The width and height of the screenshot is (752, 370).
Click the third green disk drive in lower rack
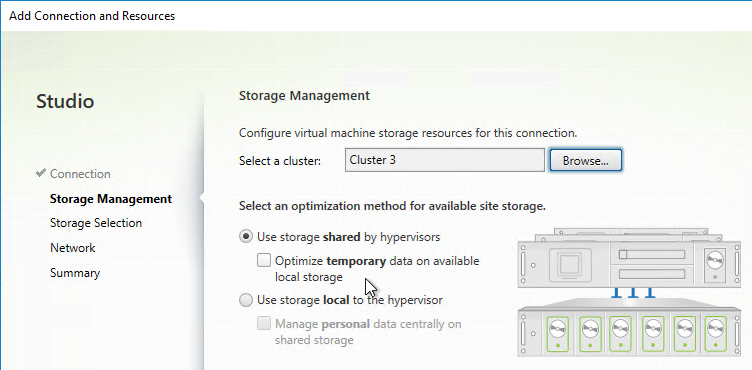pyautogui.click(x=620, y=333)
